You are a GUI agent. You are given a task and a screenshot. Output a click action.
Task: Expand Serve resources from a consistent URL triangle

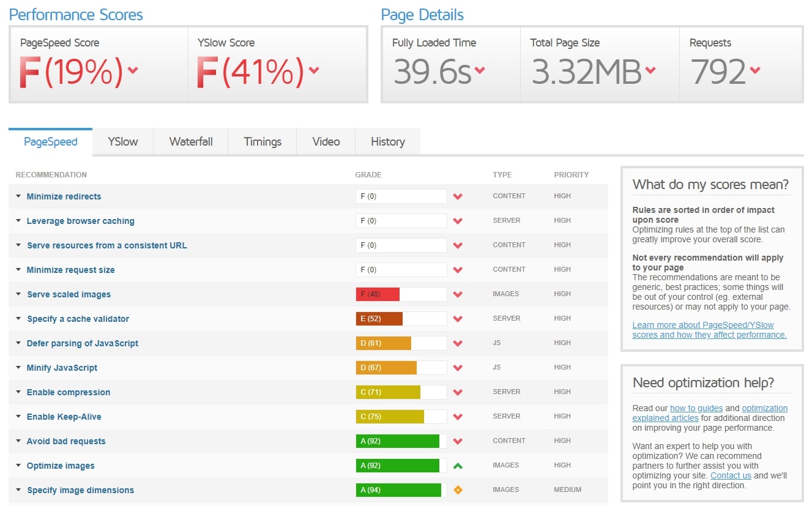(18, 245)
